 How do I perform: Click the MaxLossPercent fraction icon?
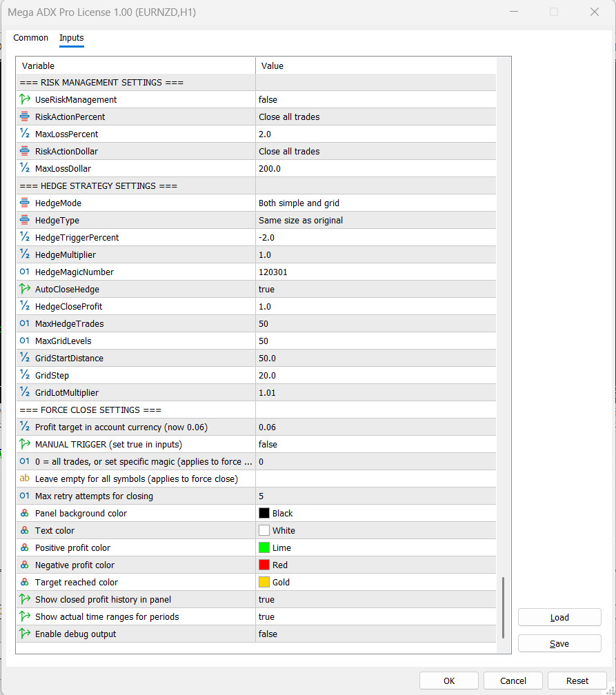pos(25,134)
